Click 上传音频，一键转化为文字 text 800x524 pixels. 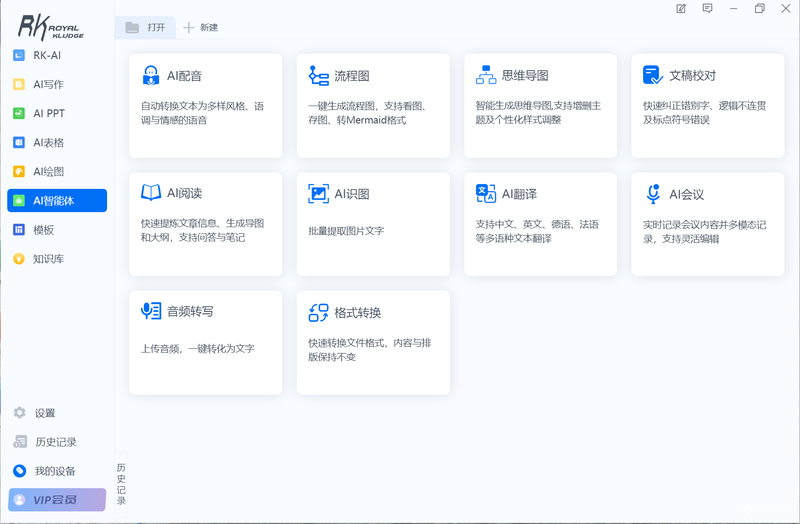(x=197, y=348)
